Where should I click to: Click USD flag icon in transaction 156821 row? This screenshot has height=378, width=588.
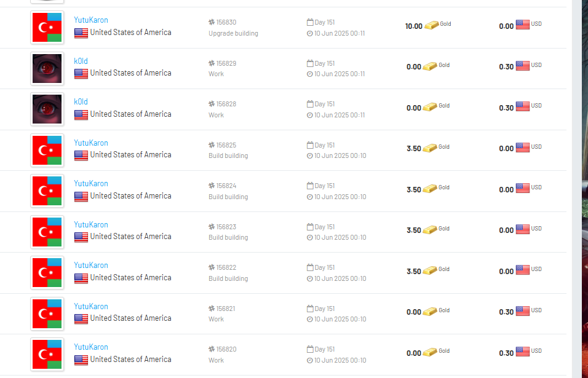[523, 311]
